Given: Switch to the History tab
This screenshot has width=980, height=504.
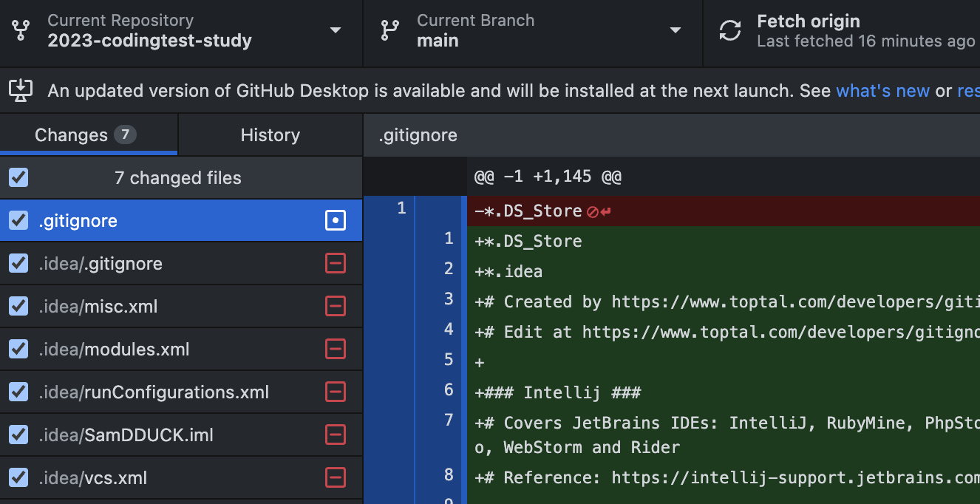Looking at the screenshot, I should (270, 134).
